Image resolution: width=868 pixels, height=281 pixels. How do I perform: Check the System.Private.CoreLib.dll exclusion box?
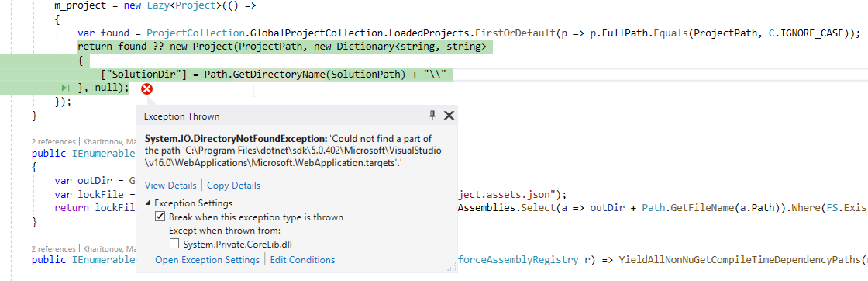point(174,243)
